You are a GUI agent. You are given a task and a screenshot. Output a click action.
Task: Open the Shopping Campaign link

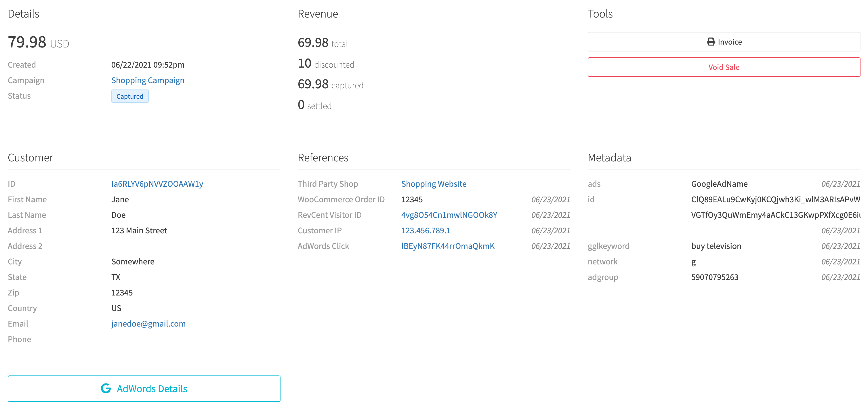tap(148, 80)
